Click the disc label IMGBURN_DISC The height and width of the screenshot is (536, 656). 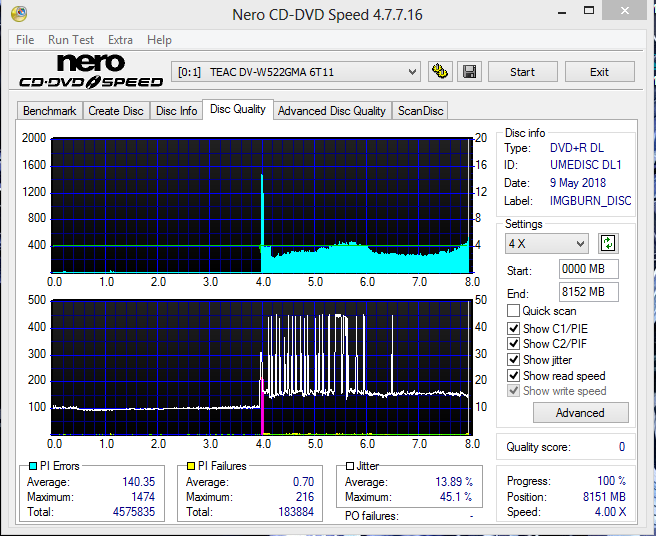(x=590, y=201)
